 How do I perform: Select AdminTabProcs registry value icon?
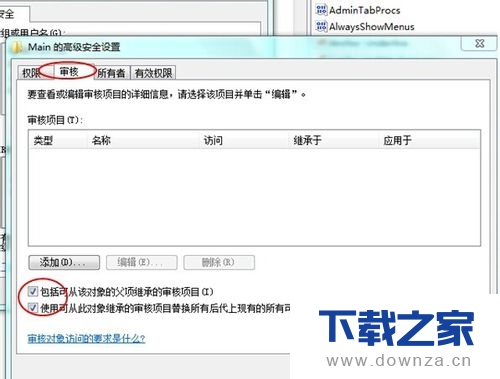click(321, 10)
